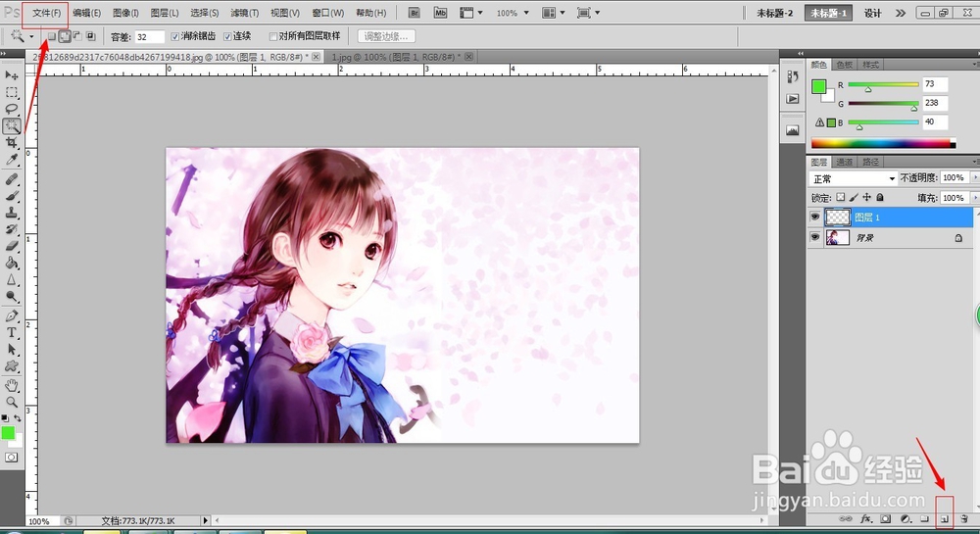Select the Pen tool
This screenshot has width=980, height=534.
point(11,316)
